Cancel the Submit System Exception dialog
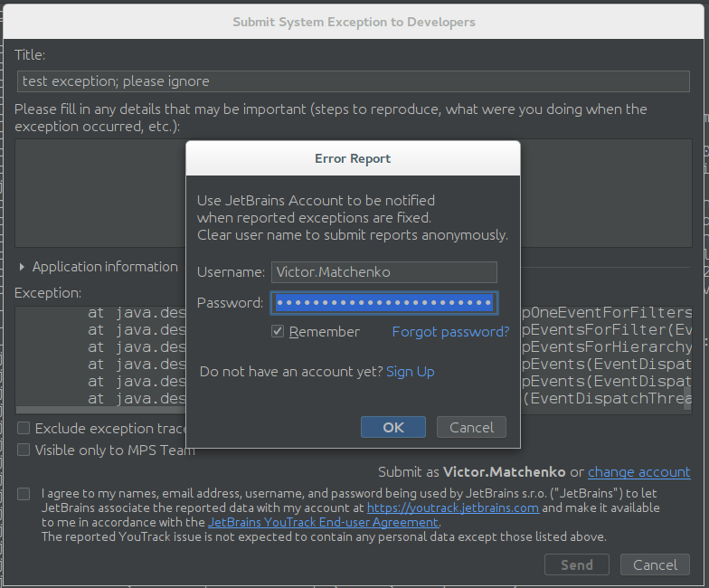This screenshot has width=709, height=588. coord(654,564)
